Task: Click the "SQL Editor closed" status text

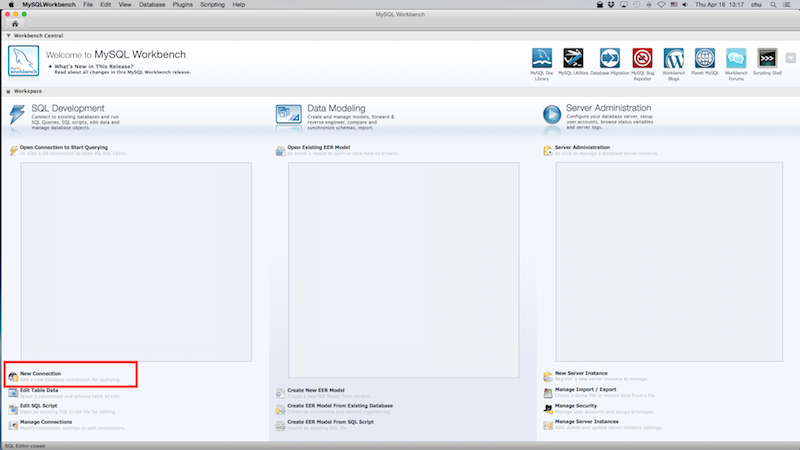Action: [25, 446]
